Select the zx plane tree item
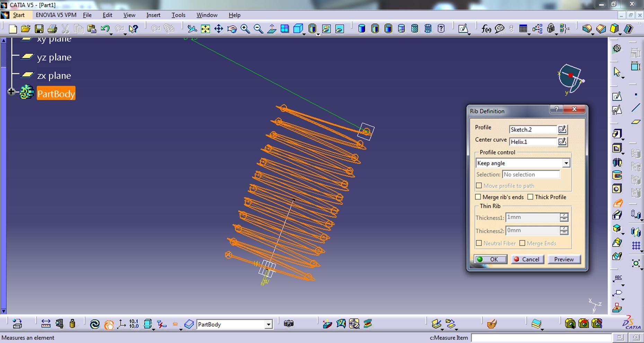644x343 pixels. click(x=54, y=76)
